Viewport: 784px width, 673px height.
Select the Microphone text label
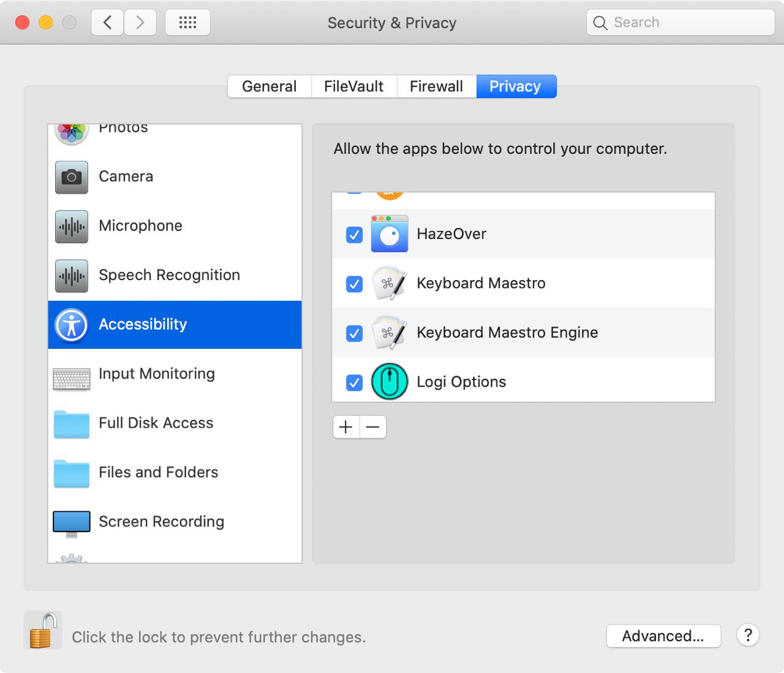140,226
